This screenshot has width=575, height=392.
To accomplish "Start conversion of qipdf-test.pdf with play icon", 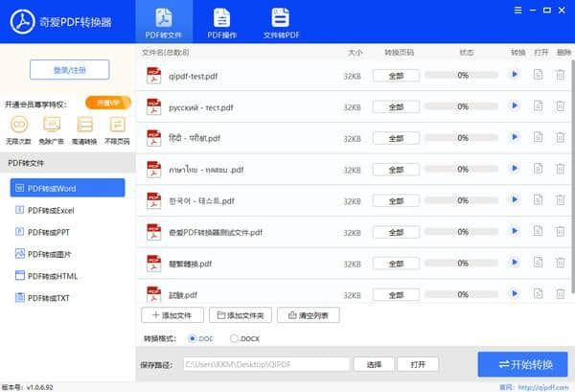I will (x=515, y=75).
